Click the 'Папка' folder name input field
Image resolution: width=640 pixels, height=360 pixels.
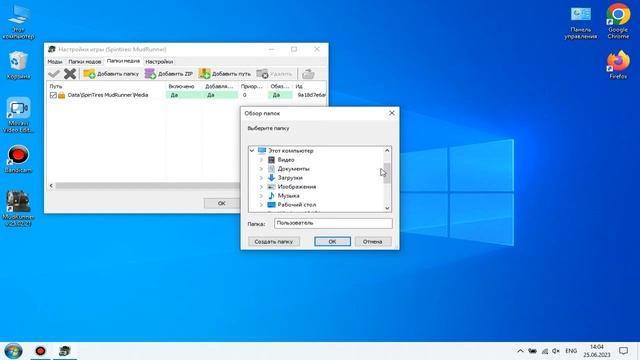[x=333, y=223]
